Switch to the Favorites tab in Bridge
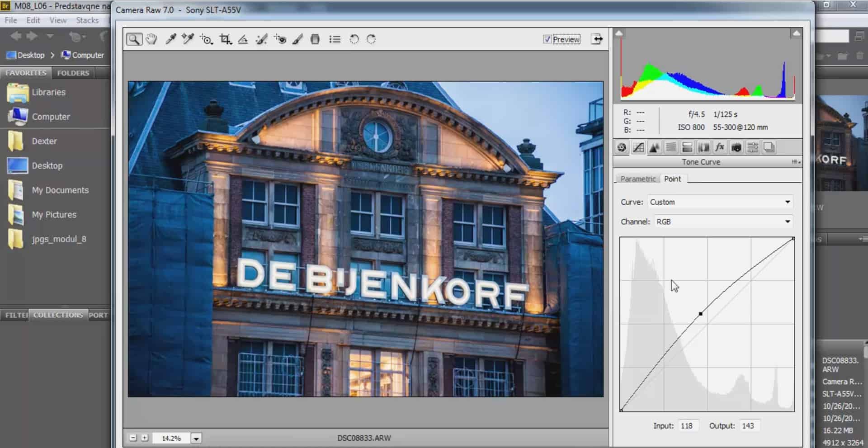 [x=26, y=73]
